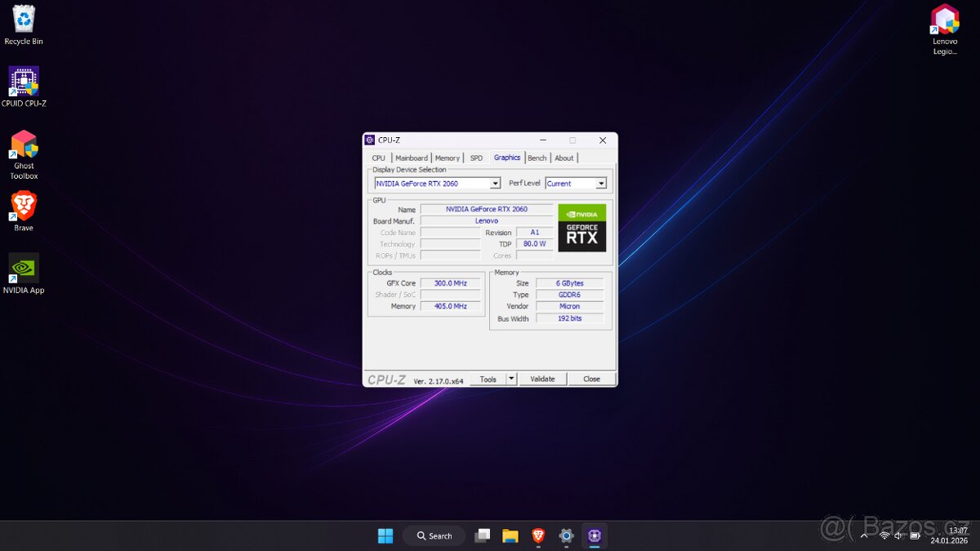Launch Brave from the taskbar
Image resolution: width=980 pixels, height=551 pixels.
coord(538,535)
